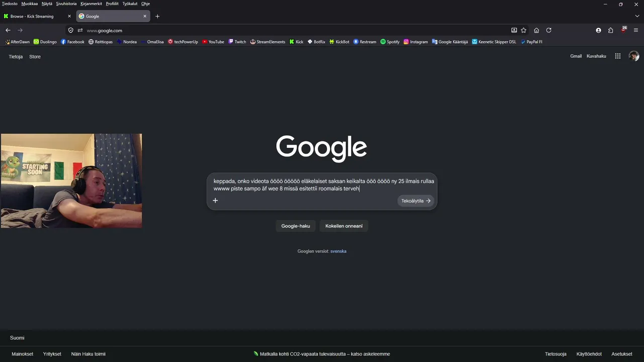Open the Tietoja link
The image size is (644, 362).
16,57
